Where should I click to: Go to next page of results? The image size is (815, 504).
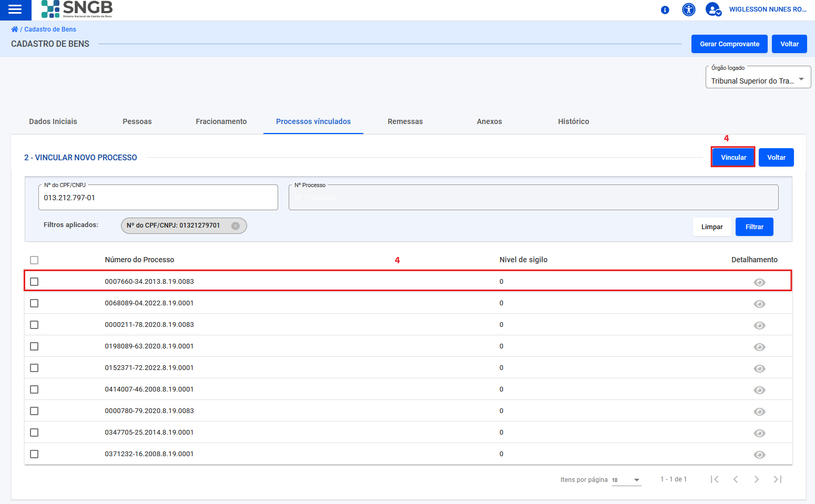757,479
